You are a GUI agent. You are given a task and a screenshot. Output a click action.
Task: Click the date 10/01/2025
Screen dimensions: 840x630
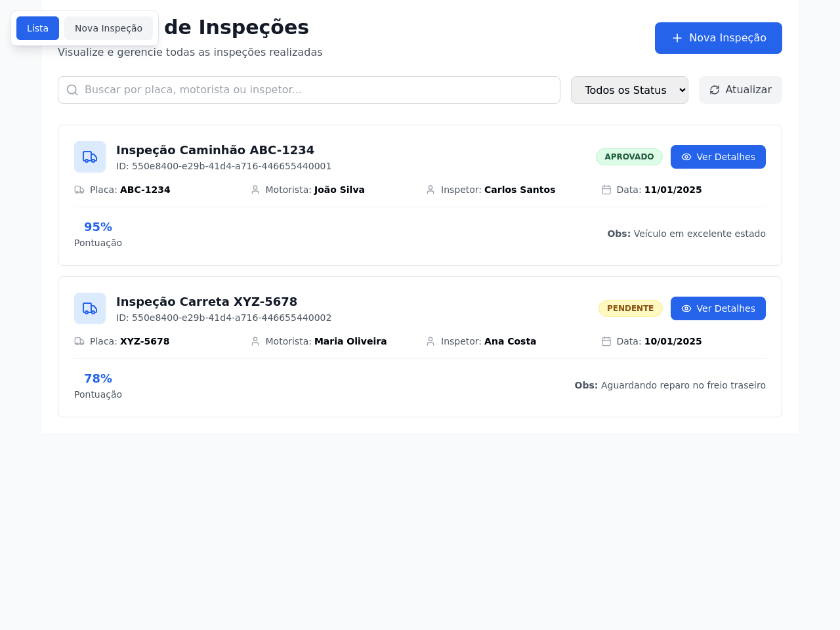pos(673,341)
